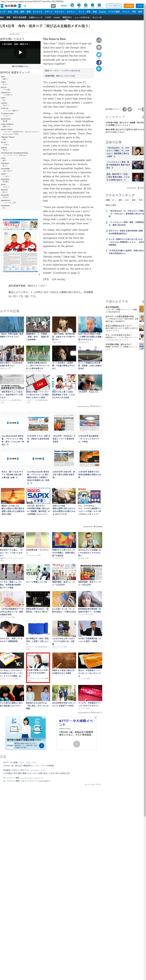Open the サイエンス navigation item
This screenshot has height=980, width=146.
[x=37, y=12]
